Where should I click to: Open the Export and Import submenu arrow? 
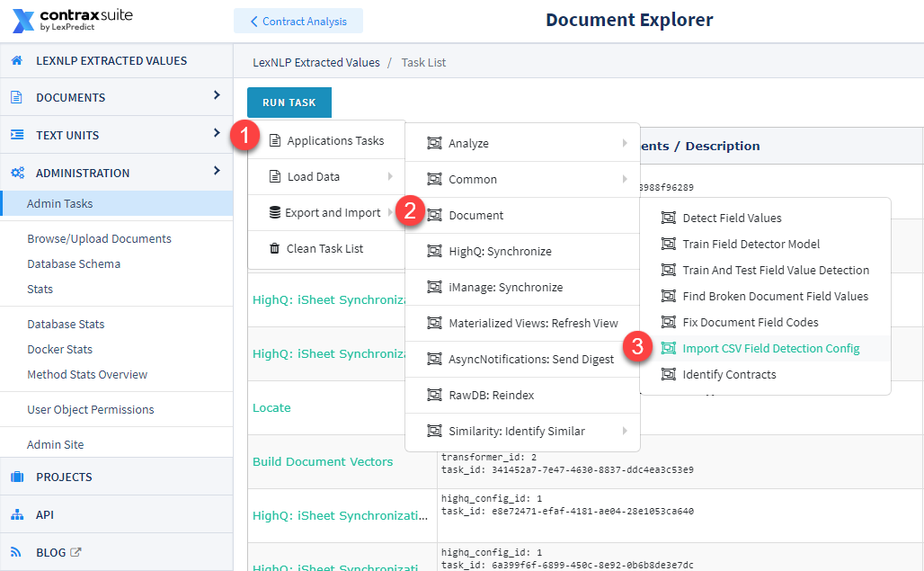[x=390, y=212]
